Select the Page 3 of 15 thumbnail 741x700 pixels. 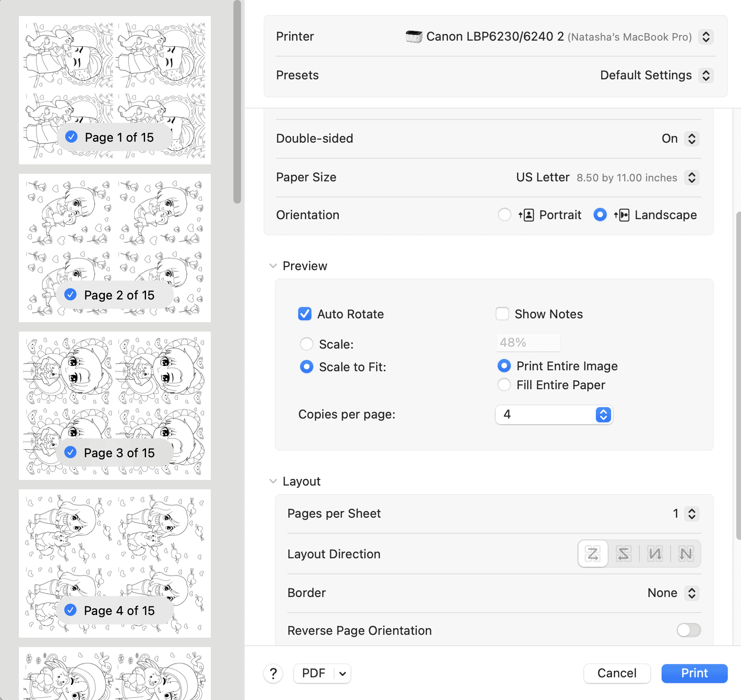pyautogui.click(x=115, y=406)
